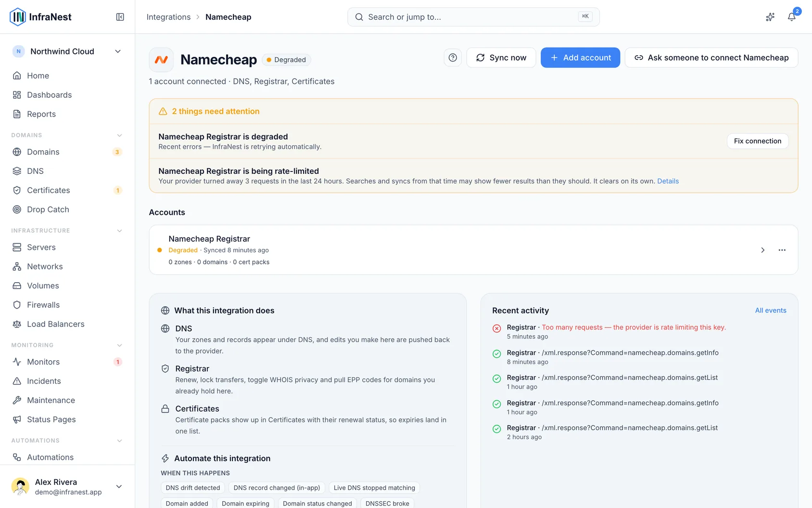Click the Volumes drive icon

(x=17, y=286)
